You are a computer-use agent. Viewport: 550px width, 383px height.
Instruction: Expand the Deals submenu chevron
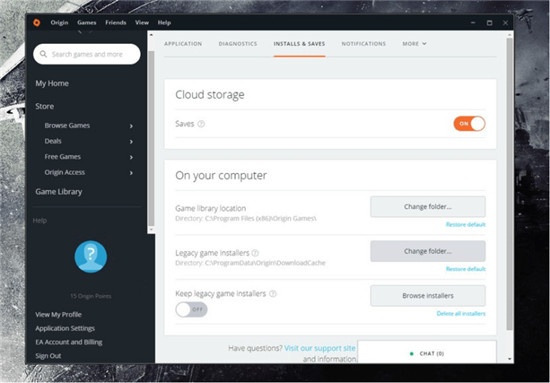click(131, 142)
